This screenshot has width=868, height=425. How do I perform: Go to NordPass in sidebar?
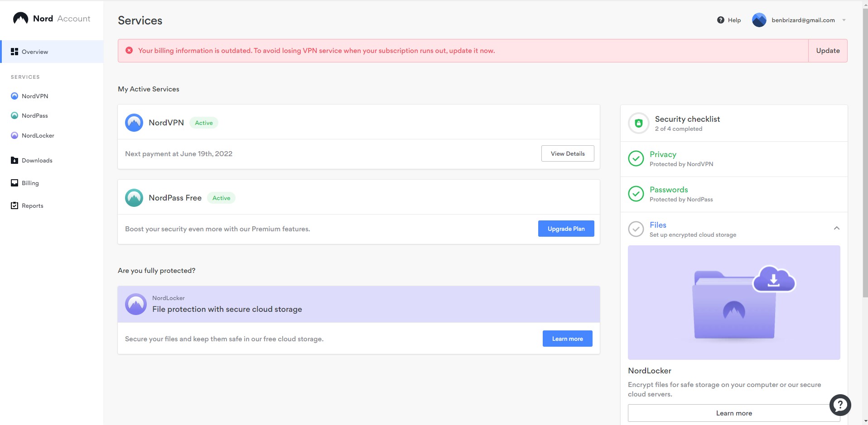[35, 115]
